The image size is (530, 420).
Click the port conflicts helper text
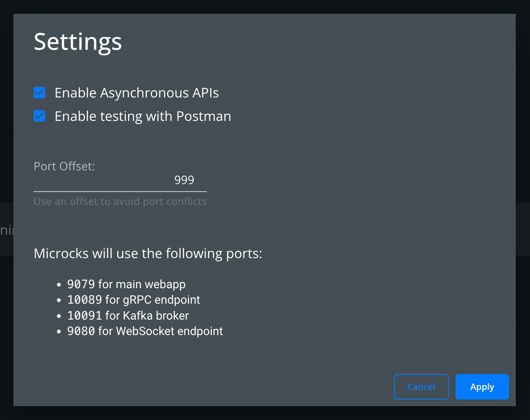point(120,201)
